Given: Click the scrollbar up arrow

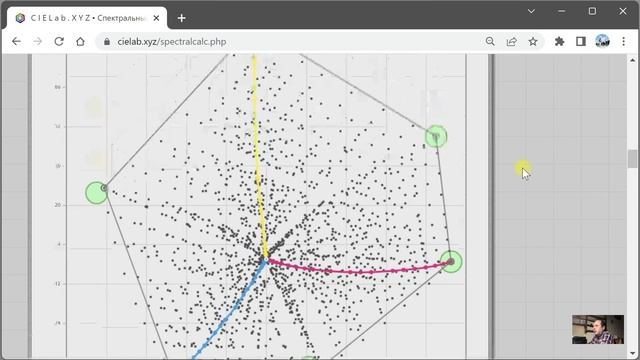Looking at the screenshot, I should tap(632, 60).
